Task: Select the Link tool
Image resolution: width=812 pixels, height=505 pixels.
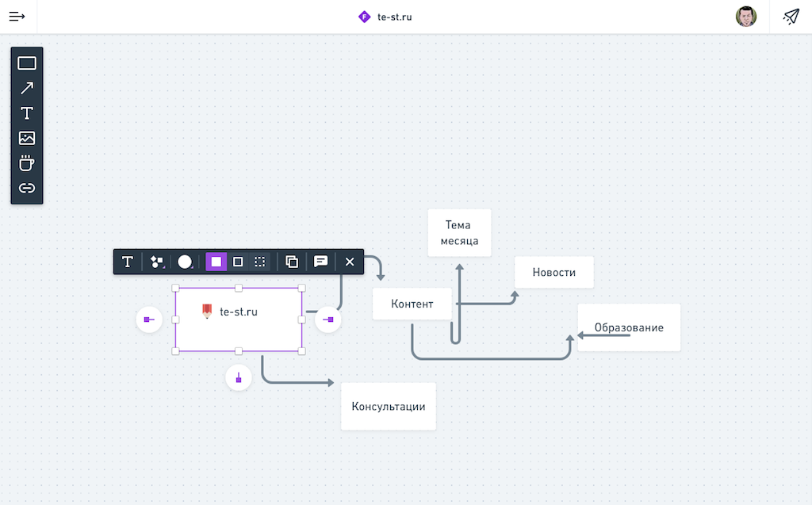Action: point(27,189)
